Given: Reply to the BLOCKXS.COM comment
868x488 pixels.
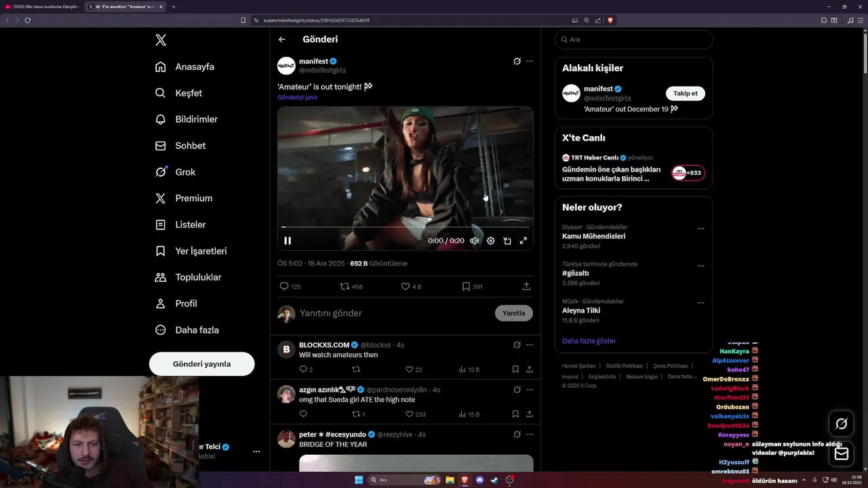Looking at the screenshot, I should [x=306, y=369].
